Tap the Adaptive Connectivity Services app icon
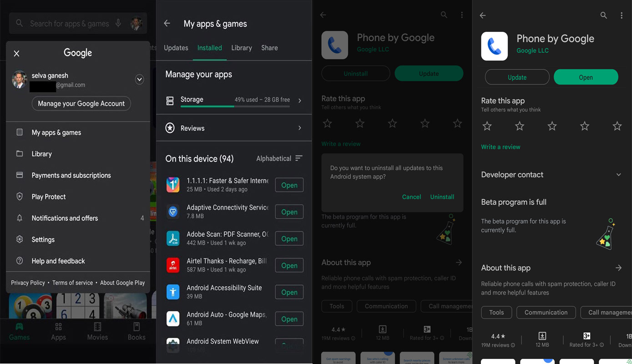Viewport: 632px width, 364px height. (173, 212)
